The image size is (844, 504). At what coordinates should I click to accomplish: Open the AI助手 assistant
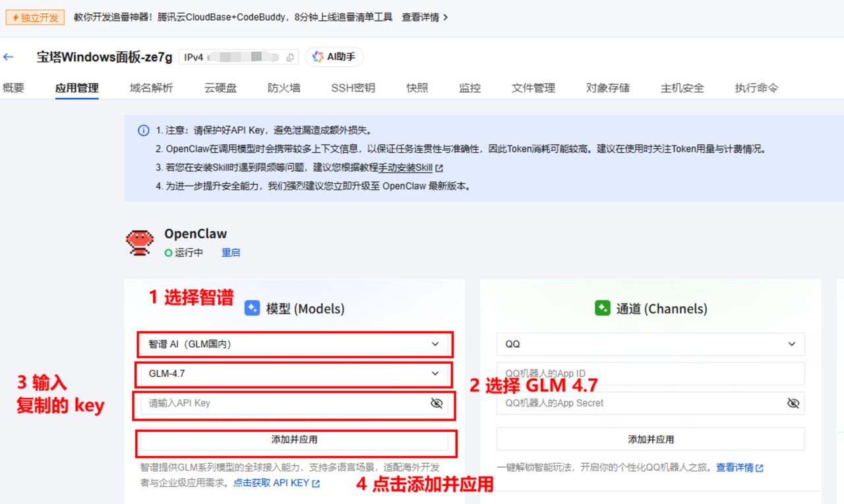334,57
